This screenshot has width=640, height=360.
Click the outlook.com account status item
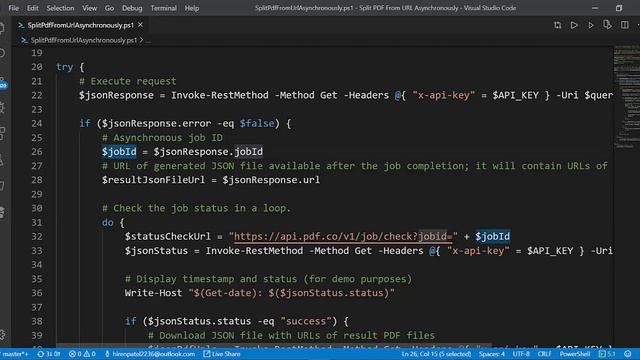tap(150, 354)
